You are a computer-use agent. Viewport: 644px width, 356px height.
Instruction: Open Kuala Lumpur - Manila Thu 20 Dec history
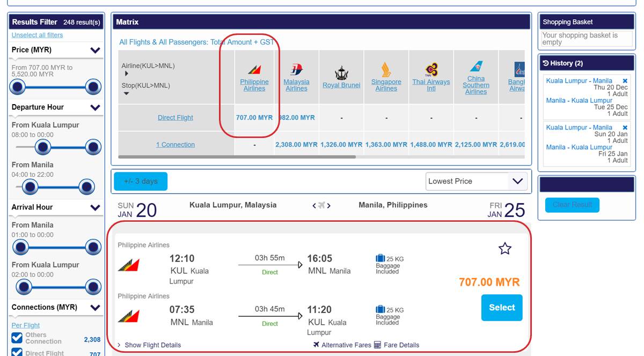[x=579, y=81]
